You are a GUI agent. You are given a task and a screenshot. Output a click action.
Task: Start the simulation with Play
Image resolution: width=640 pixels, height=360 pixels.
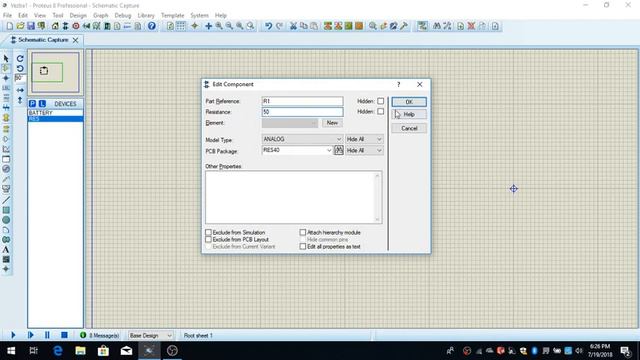point(13,335)
